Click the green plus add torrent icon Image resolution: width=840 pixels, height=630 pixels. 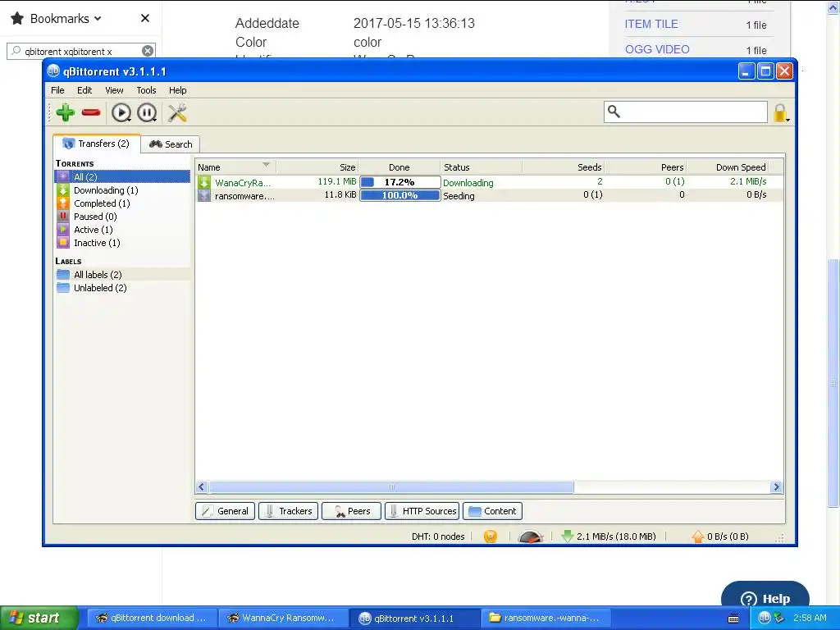(66, 112)
